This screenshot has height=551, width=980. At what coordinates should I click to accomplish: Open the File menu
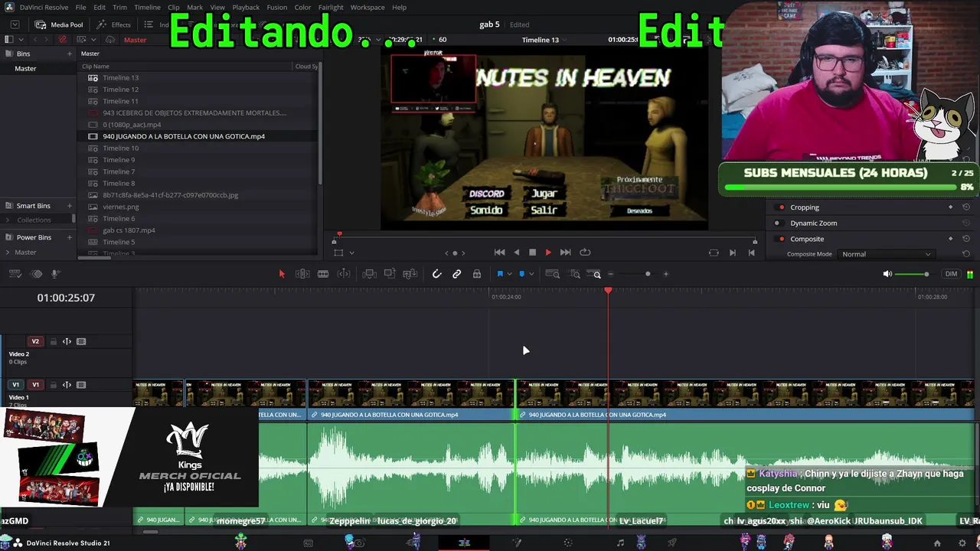80,8
